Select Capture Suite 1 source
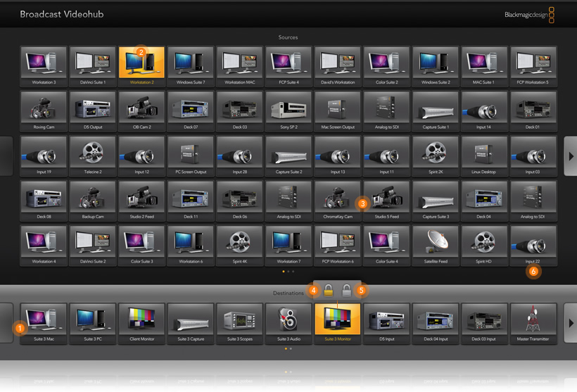The image size is (577, 392). pos(436,111)
